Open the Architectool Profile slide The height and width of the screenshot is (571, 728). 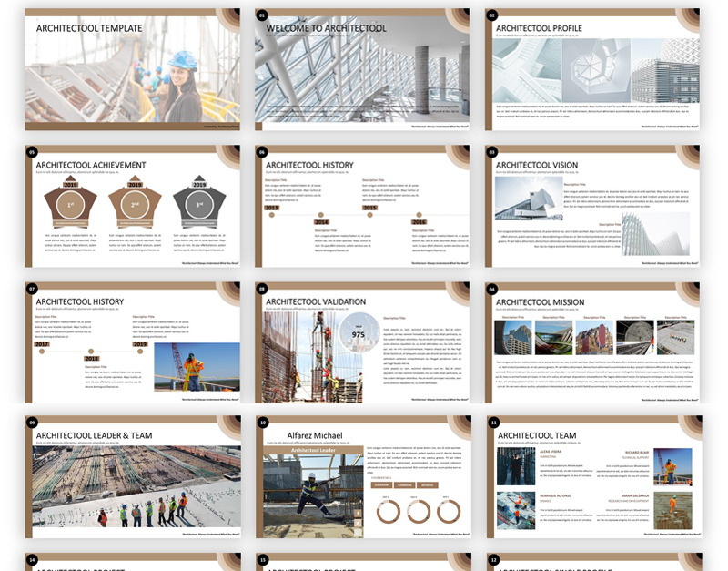(x=592, y=69)
